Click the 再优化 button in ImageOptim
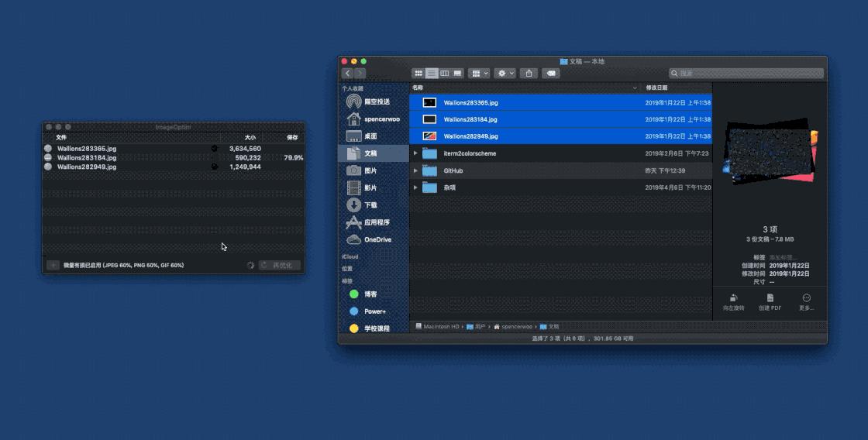 (280, 265)
